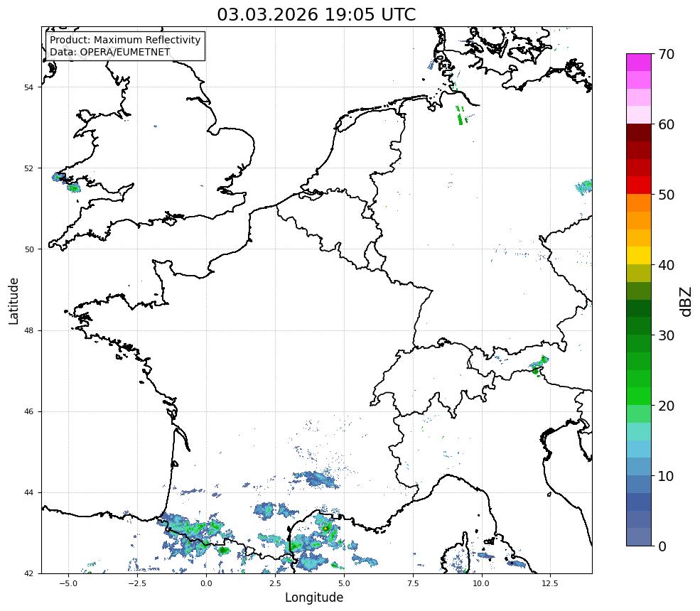700x611 pixels.
Task: Click the radar echo over southwest Wales
Action: pyautogui.click(x=66, y=182)
